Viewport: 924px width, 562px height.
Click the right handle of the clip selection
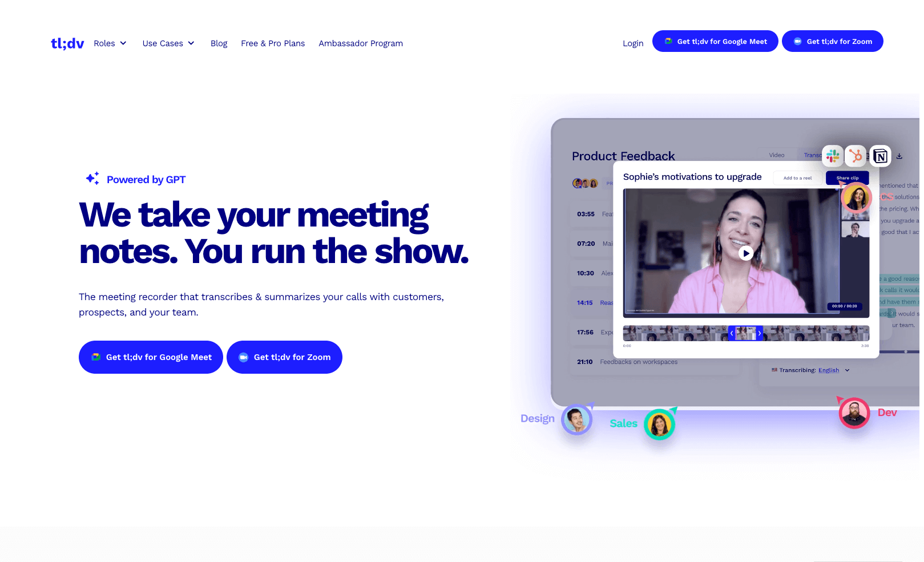click(760, 333)
